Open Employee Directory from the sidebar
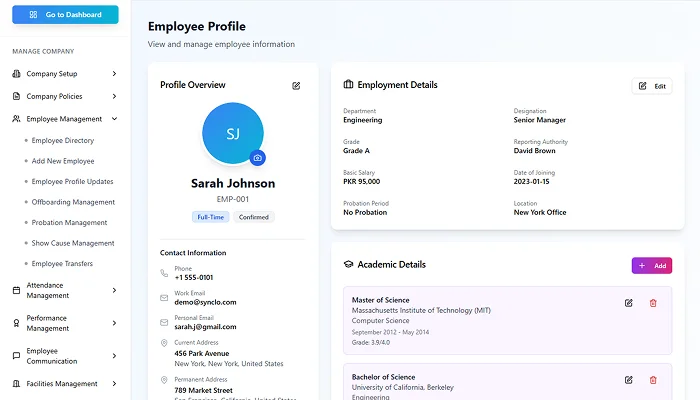700x400 pixels. click(63, 141)
